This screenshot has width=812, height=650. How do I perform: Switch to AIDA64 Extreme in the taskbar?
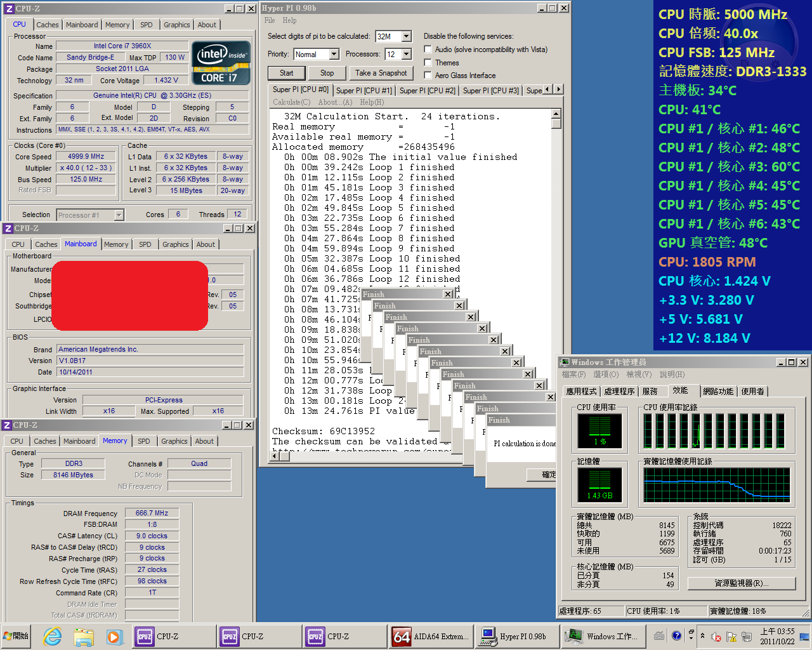point(431,636)
